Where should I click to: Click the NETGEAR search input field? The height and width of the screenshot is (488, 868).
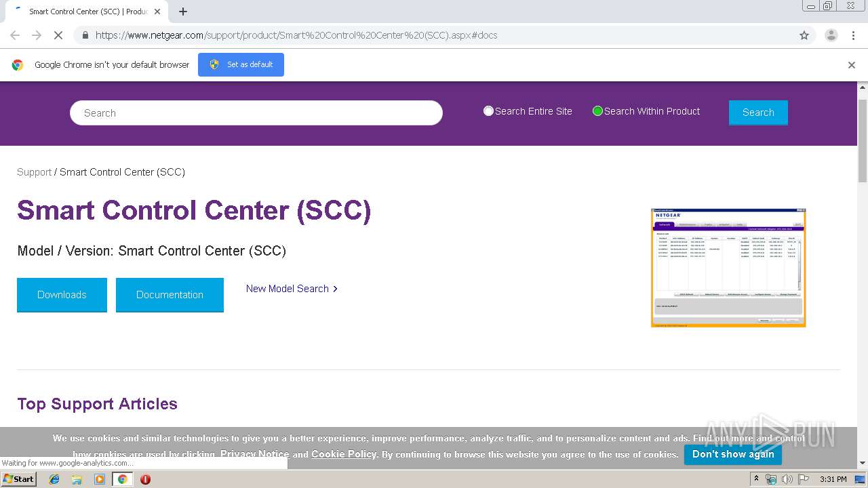tap(256, 113)
